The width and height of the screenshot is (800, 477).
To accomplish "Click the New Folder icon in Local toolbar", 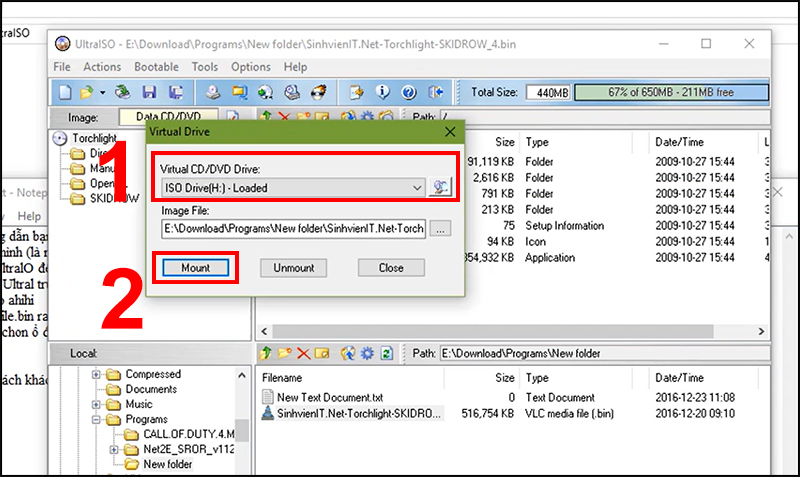I will point(284,353).
